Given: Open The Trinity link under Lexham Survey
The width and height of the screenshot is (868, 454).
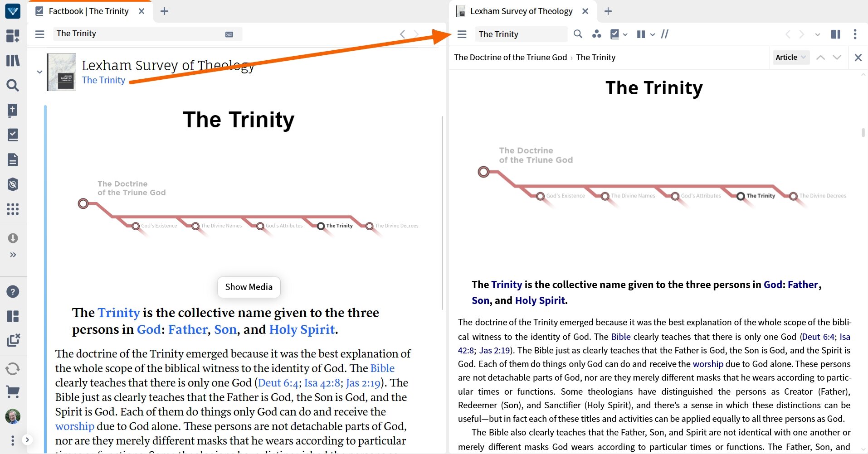Looking at the screenshot, I should tap(103, 80).
